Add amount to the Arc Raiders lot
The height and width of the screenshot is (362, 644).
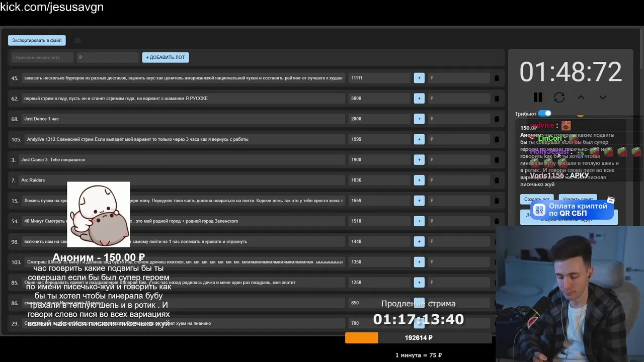[419, 180]
